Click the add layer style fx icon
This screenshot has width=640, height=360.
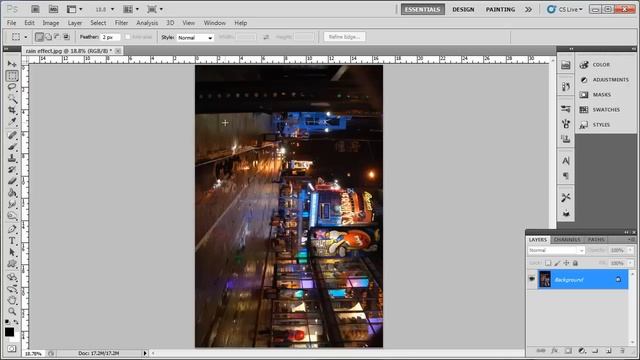click(x=554, y=351)
